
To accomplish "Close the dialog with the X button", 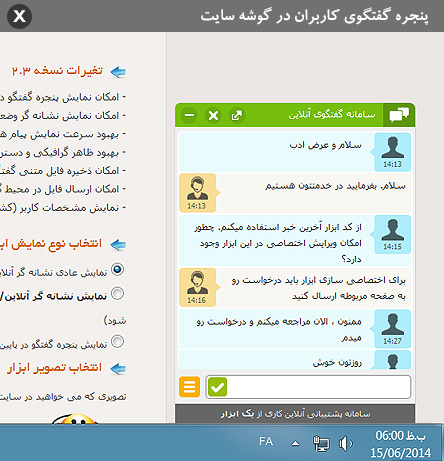I will tap(19, 16).
